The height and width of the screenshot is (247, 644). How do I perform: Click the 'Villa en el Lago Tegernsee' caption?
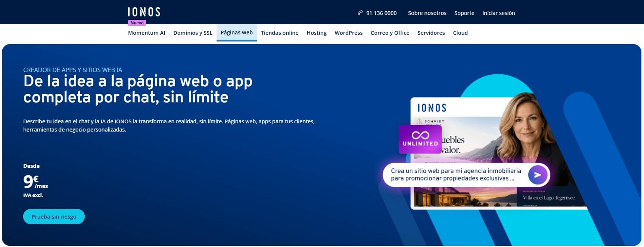click(548, 198)
